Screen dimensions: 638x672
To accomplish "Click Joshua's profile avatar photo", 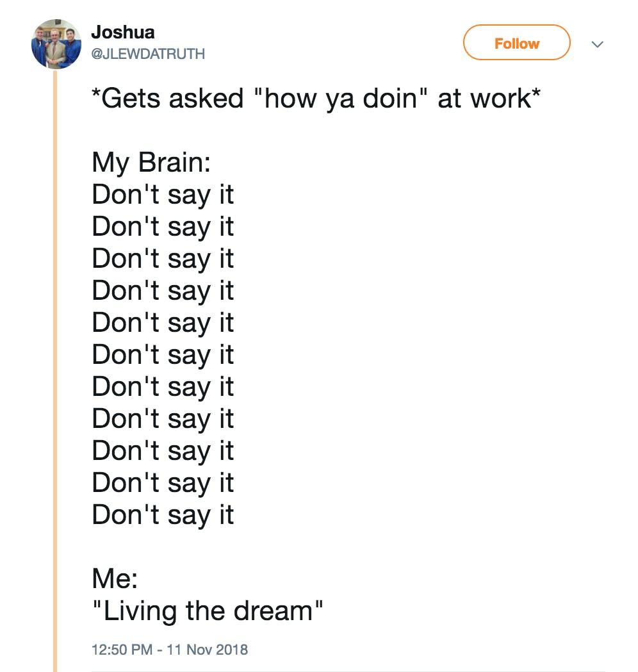I will click(x=56, y=44).
